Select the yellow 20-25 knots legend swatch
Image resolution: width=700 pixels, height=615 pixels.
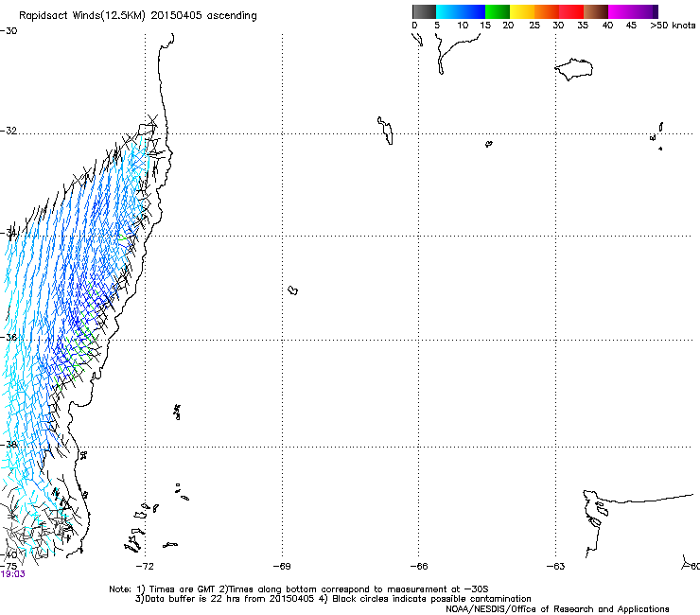[522, 11]
